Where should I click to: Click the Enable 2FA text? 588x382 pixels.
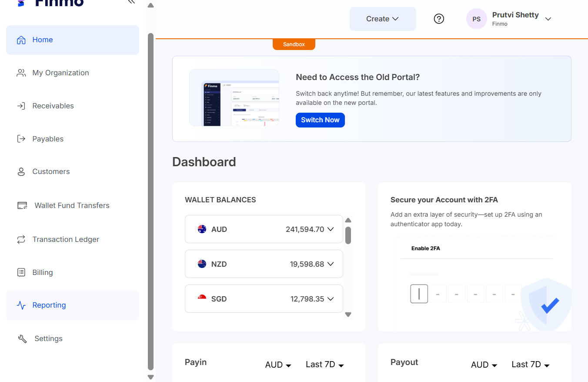tap(426, 248)
